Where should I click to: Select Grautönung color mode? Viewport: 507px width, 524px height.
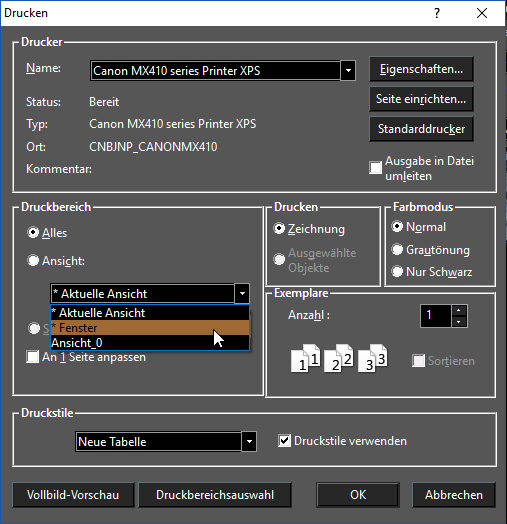397,249
